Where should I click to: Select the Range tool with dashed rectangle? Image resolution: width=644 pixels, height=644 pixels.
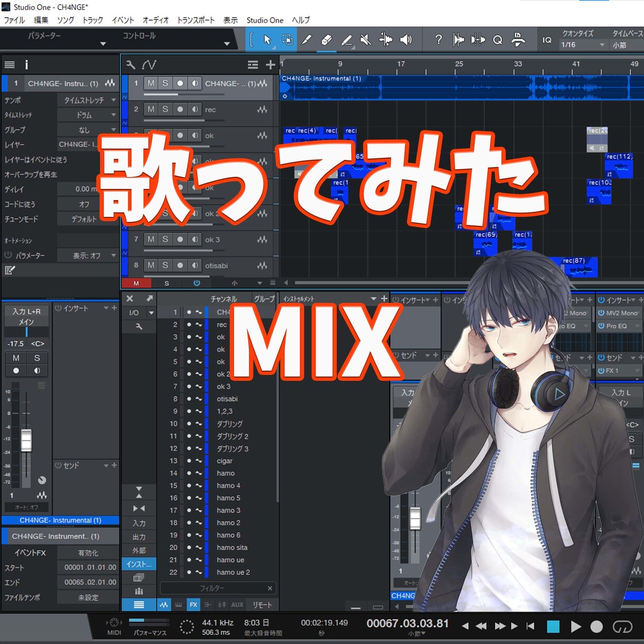coord(287,40)
